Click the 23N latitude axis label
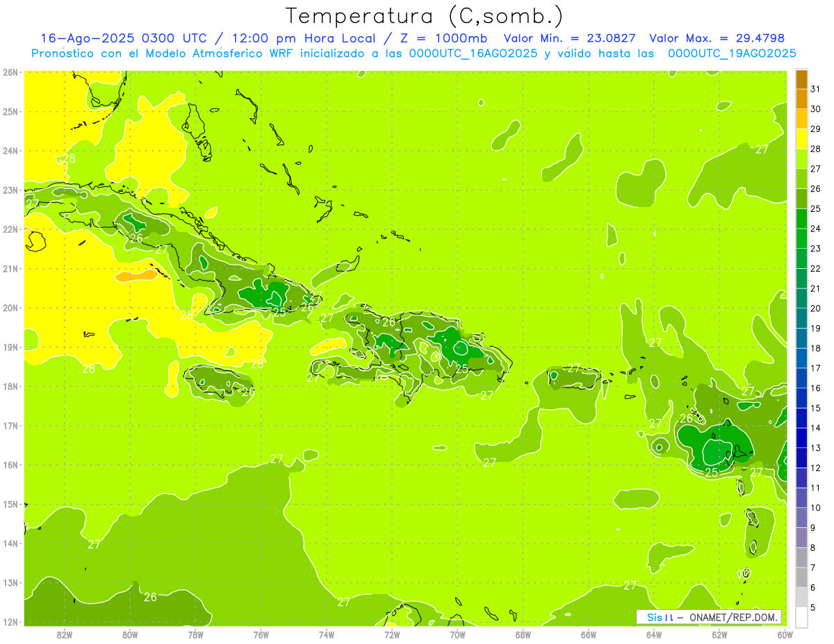Viewport: 834px width, 644px height. coord(10,190)
